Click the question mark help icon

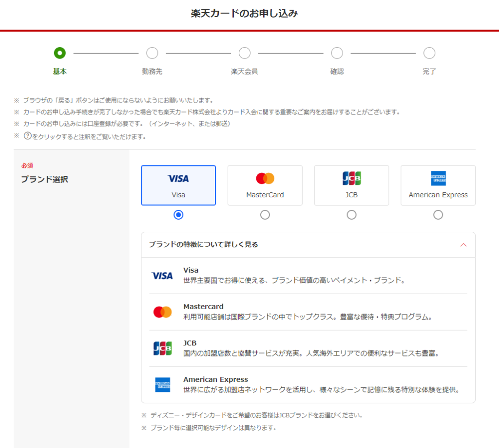(x=28, y=136)
